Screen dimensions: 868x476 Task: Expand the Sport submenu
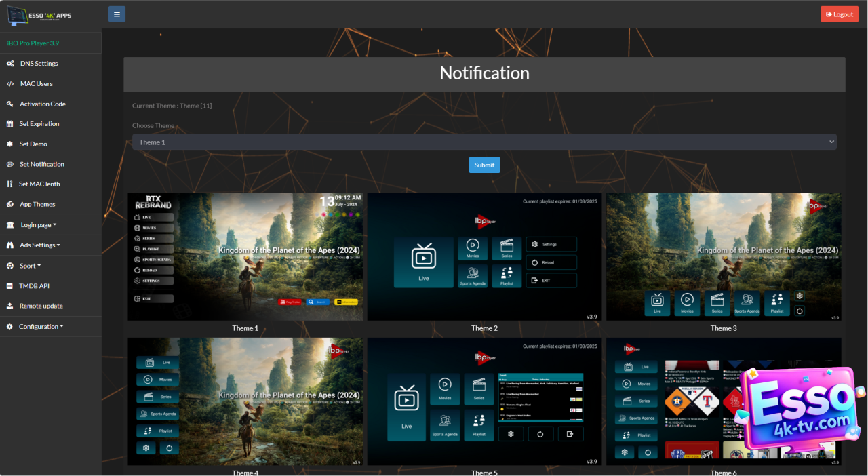point(30,266)
